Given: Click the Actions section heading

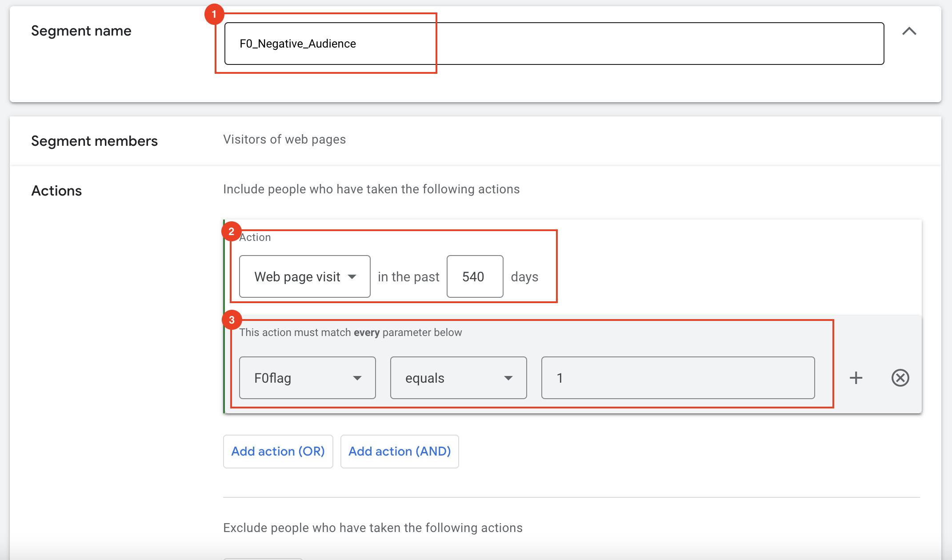Looking at the screenshot, I should click(56, 191).
